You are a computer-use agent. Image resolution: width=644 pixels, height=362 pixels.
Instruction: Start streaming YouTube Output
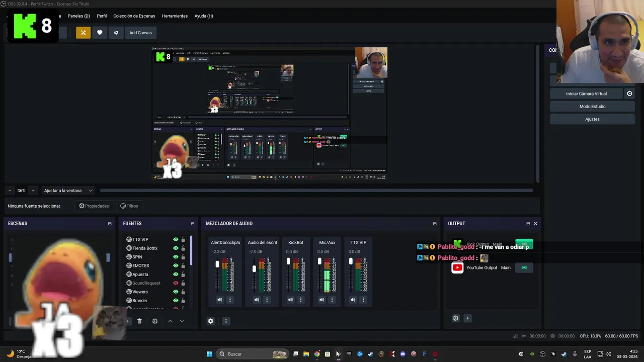[x=524, y=268]
